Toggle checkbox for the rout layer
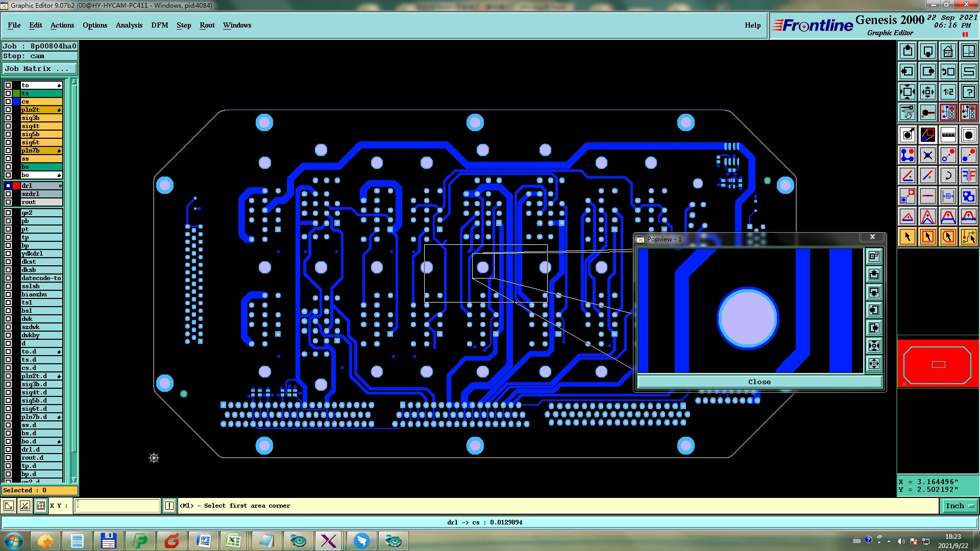The image size is (980, 551). click(x=8, y=202)
